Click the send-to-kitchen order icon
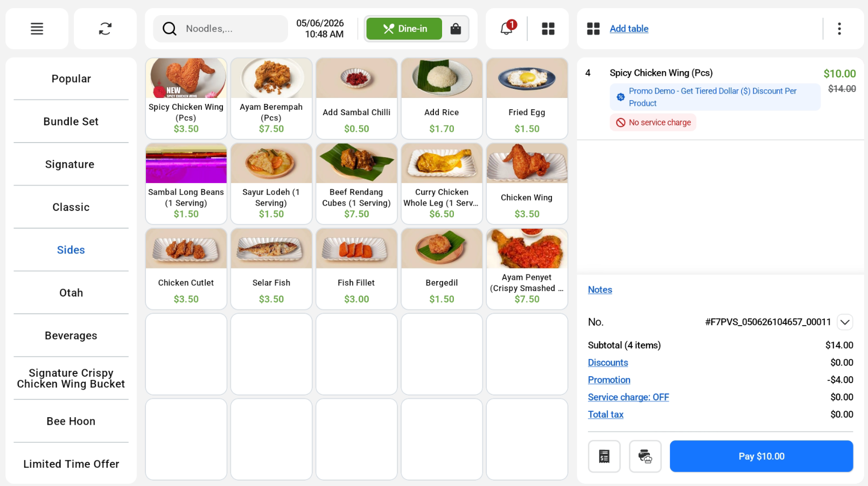 645,456
